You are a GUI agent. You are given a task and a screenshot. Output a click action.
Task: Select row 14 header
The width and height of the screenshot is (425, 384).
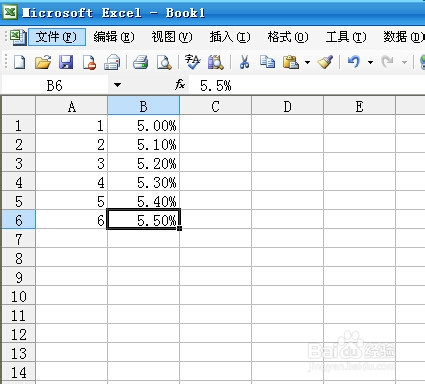tap(19, 372)
